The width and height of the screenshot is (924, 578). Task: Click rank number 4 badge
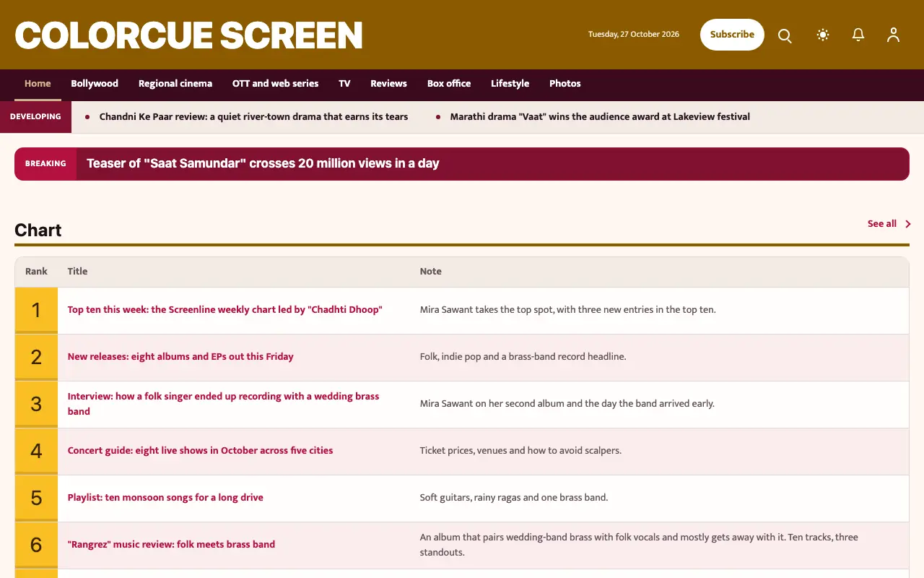(36, 452)
